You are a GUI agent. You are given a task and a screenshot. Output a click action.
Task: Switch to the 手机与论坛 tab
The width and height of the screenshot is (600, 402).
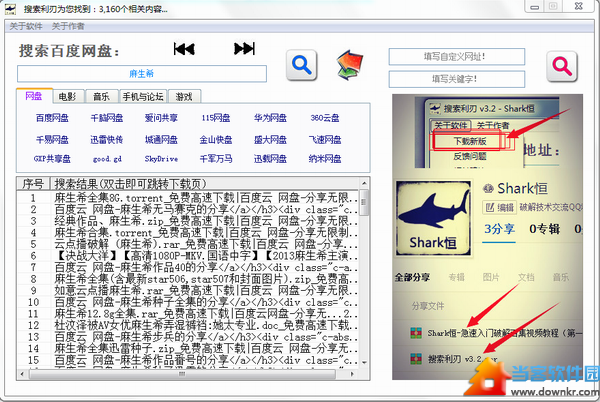(x=143, y=97)
